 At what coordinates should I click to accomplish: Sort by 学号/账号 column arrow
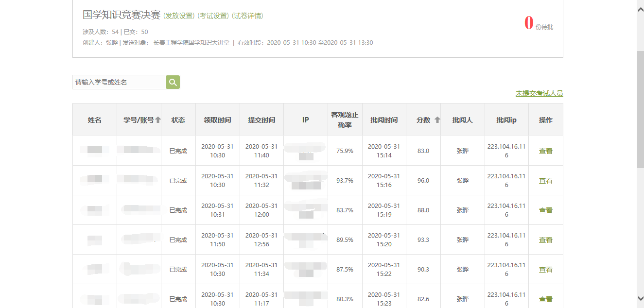(158, 120)
